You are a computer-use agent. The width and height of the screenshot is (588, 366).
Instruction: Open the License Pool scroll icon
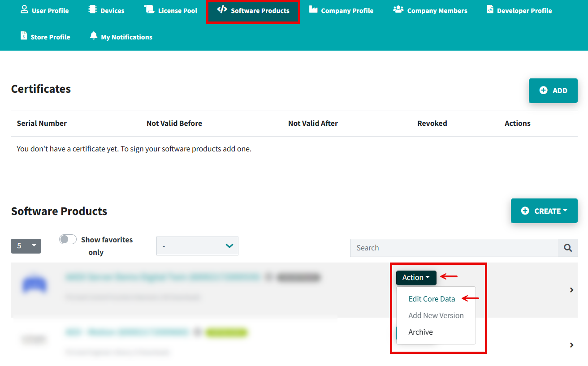(x=149, y=9)
